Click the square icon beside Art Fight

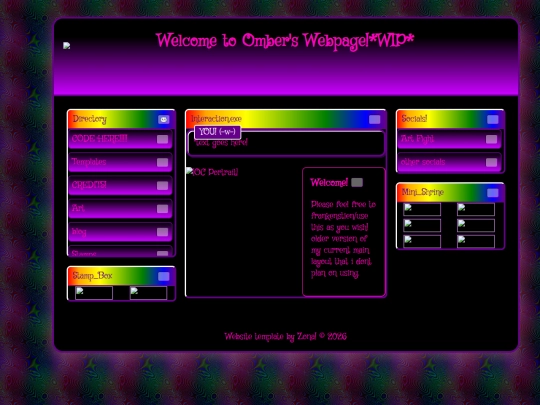click(x=491, y=139)
